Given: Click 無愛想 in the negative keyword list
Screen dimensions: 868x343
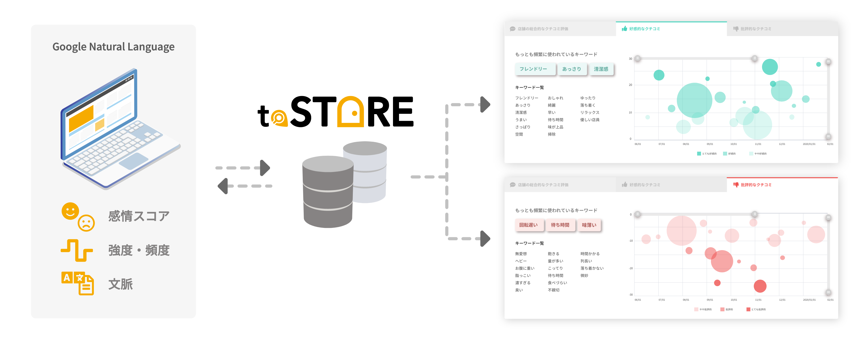Looking at the screenshot, I should pyautogui.click(x=521, y=254).
